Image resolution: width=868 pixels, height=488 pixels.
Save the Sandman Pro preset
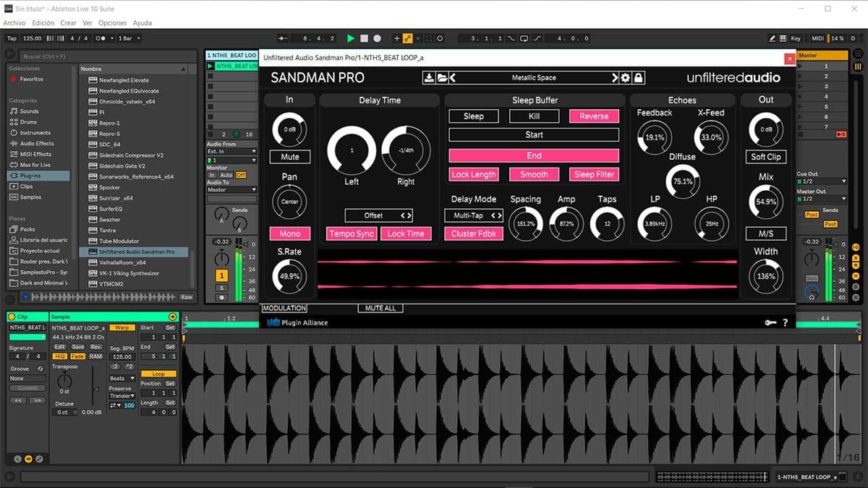tap(429, 78)
